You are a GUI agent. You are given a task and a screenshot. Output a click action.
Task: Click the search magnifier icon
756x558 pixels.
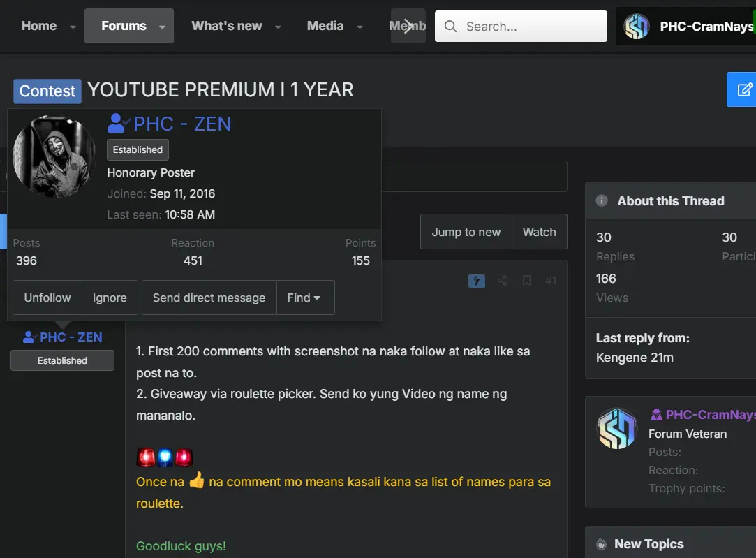pyautogui.click(x=450, y=26)
